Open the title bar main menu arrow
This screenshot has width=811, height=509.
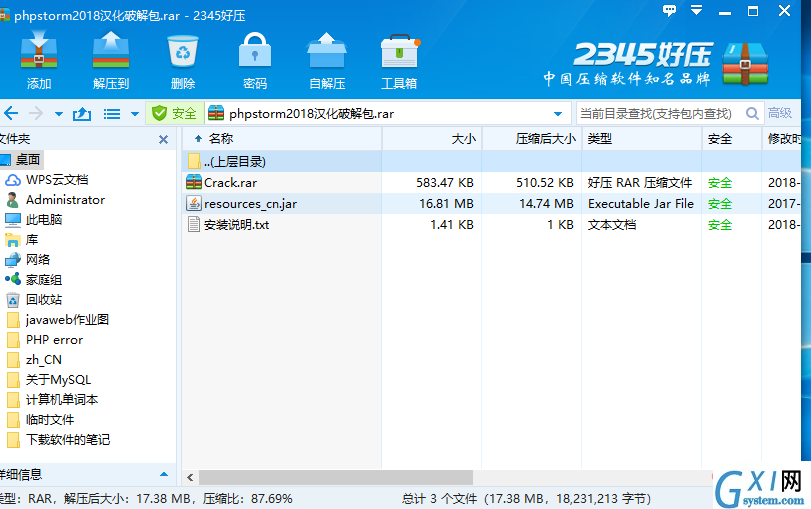click(x=697, y=10)
